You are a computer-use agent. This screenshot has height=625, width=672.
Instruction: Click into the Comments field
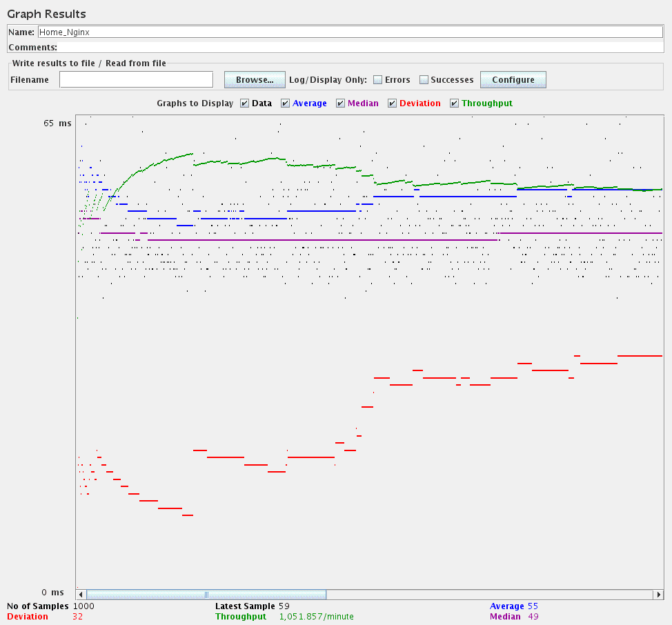(x=360, y=47)
